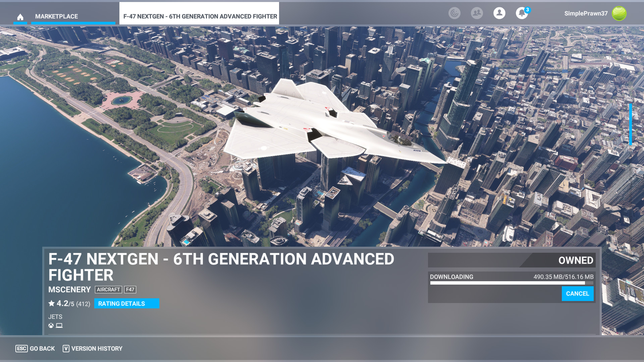Click the PC platform icon
Viewport: 644px width, 362px height.
point(59,325)
